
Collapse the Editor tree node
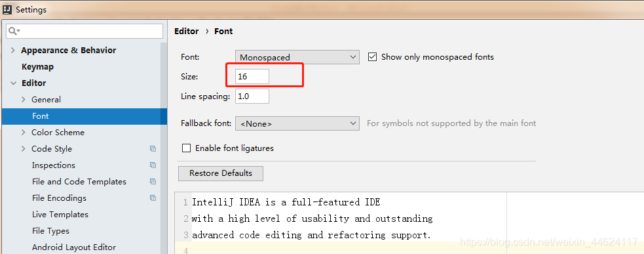(x=12, y=83)
